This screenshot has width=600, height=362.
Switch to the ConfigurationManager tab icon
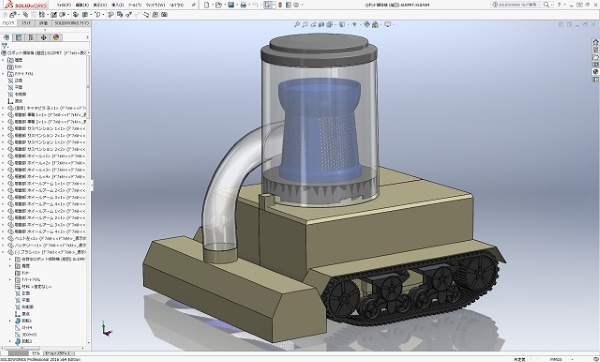pyautogui.click(x=31, y=38)
